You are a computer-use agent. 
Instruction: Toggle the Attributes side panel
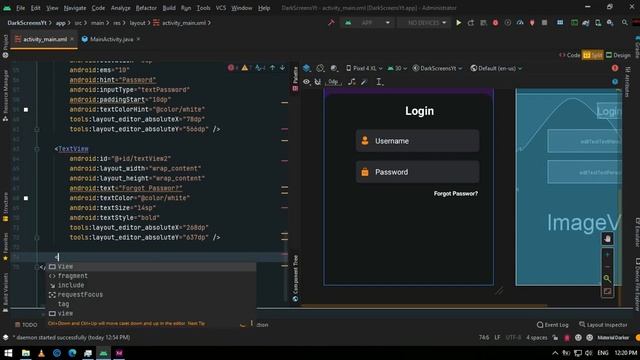point(628,82)
